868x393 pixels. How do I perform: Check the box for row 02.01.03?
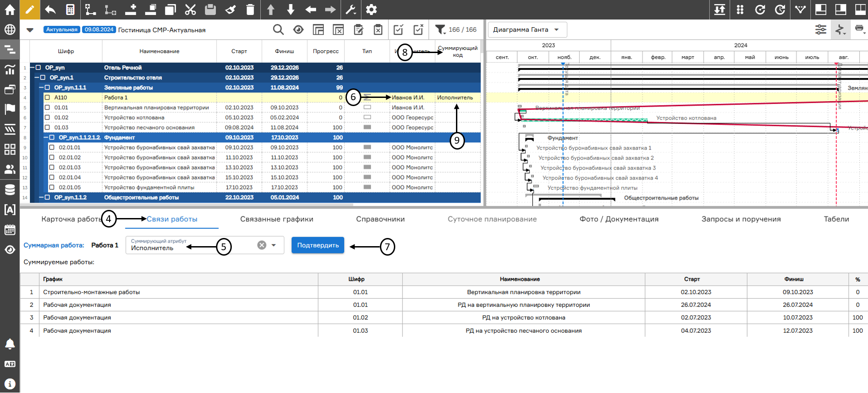click(52, 167)
